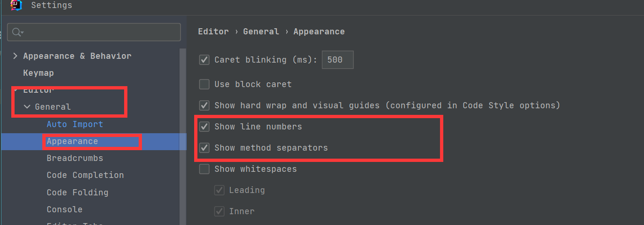Click the search magnifier icon

(x=17, y=32)
